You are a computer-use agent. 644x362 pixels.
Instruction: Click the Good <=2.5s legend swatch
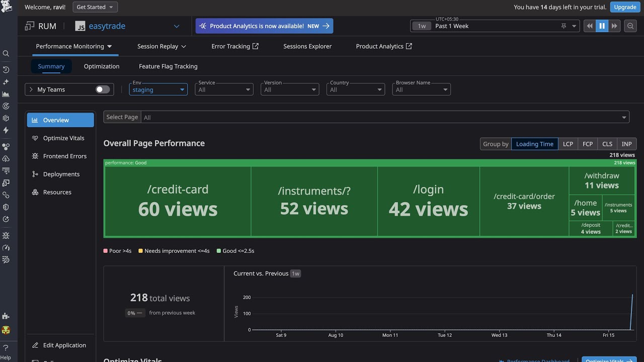pos(219,251)
